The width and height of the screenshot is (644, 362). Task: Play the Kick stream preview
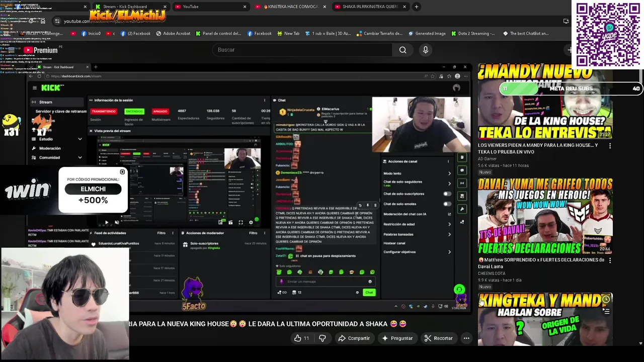(106, 222)
